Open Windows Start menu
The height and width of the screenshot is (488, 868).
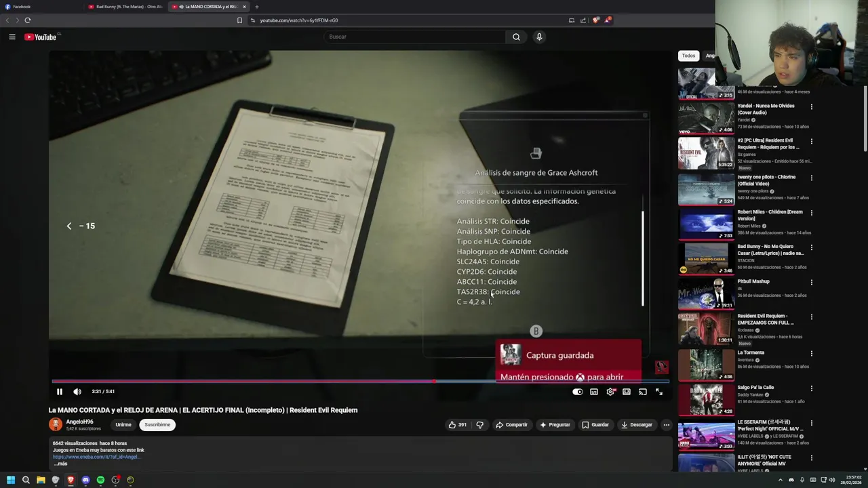[x=11, y=480]
